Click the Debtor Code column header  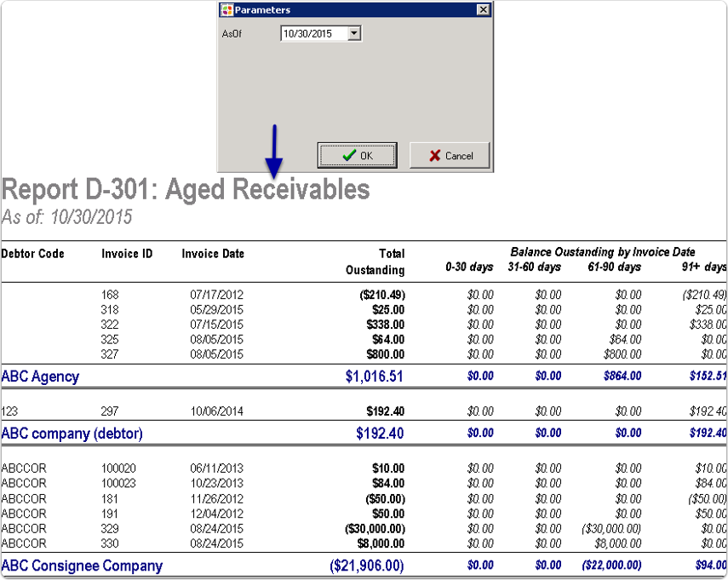pyautogui.click(x=32, y=253)
